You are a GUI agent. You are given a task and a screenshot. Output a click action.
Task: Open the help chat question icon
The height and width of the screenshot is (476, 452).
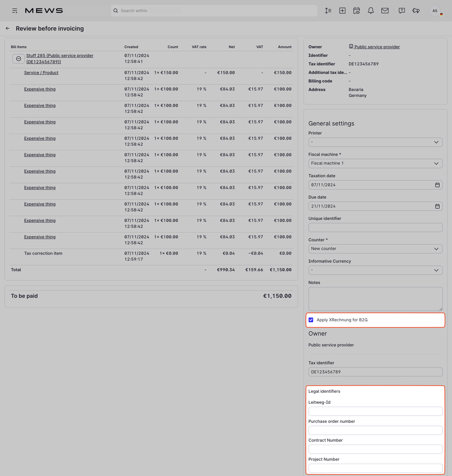tap(402, 11)
